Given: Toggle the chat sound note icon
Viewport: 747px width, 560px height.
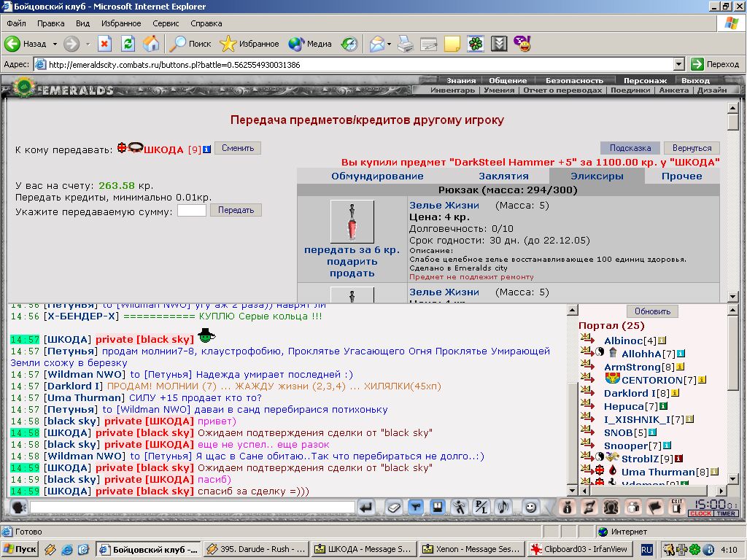Looking at the screenshot, I should click(503, 507).
